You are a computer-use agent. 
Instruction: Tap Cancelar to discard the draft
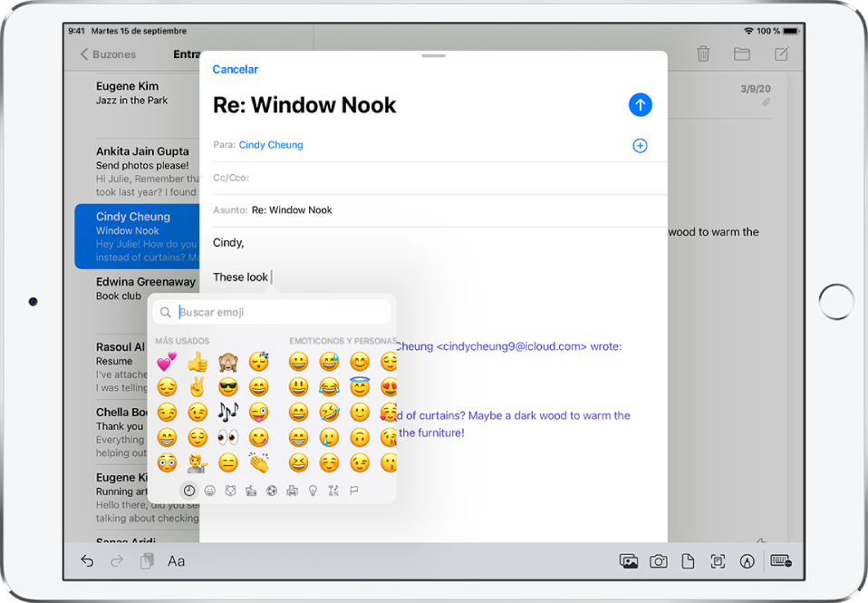pos(235,69)
